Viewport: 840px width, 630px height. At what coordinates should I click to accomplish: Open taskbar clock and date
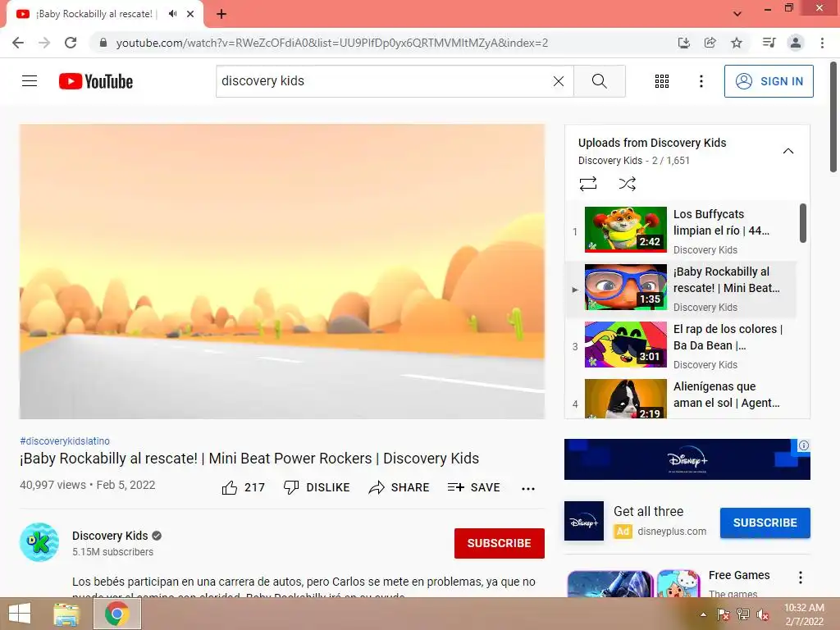tap(804, 614)
